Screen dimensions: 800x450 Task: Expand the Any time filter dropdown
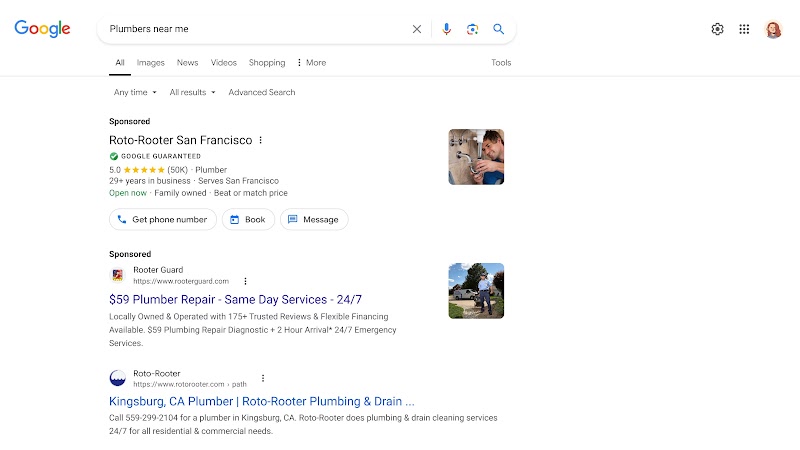(135, 92)
